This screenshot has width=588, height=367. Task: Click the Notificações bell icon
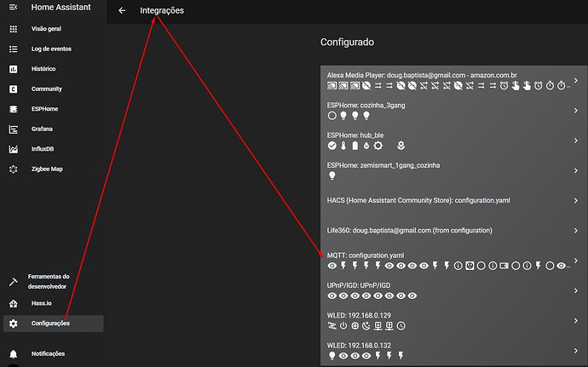coord(13,353)
